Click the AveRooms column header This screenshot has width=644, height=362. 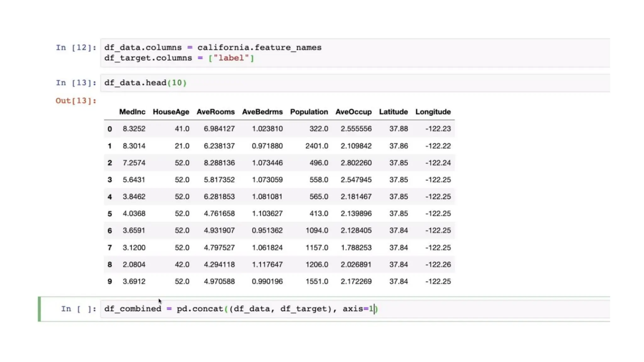215,112
